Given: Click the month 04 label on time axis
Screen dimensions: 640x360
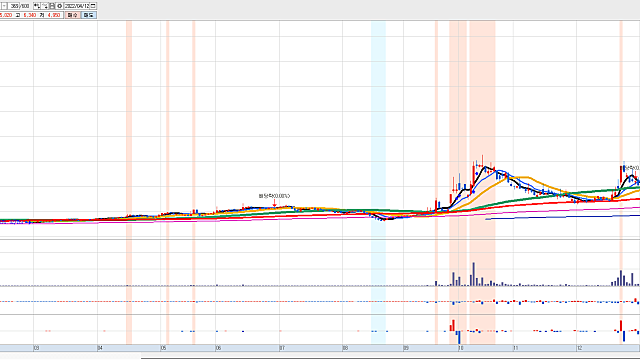Looking at the screenshot, I should coord(100,348).
